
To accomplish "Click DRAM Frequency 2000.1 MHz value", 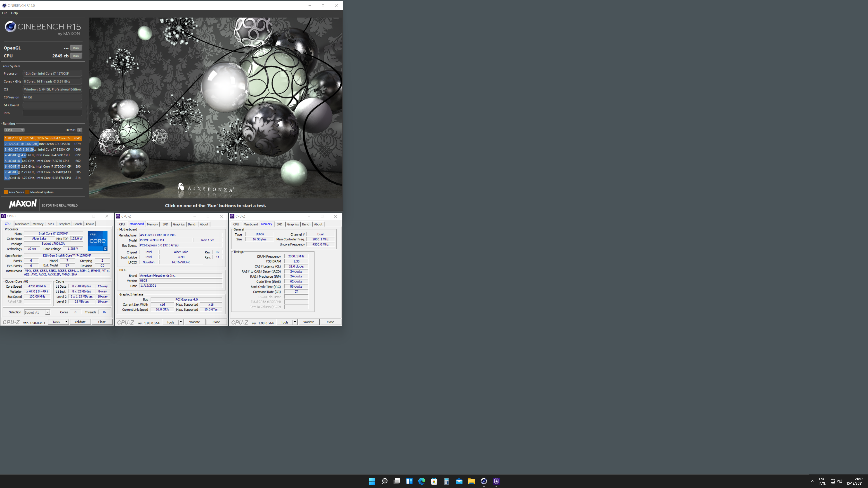I will 296,256.
